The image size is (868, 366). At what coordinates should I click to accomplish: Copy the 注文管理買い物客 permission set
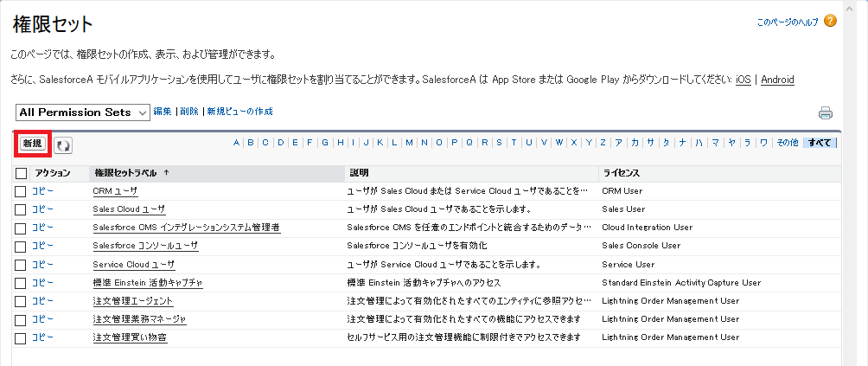coord(42,337)
